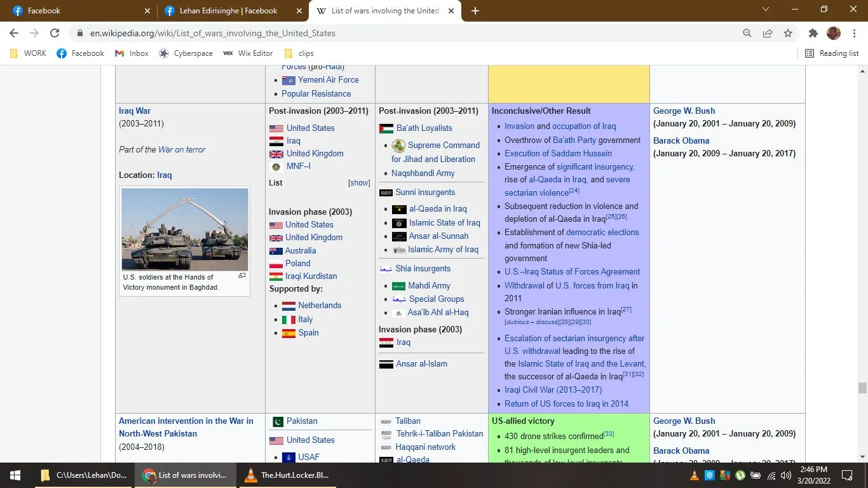The height and width of the screenshot is (488, 868).
Task: View site information via the lock icon
Action: pyautogui.click(x=79, y=33)
